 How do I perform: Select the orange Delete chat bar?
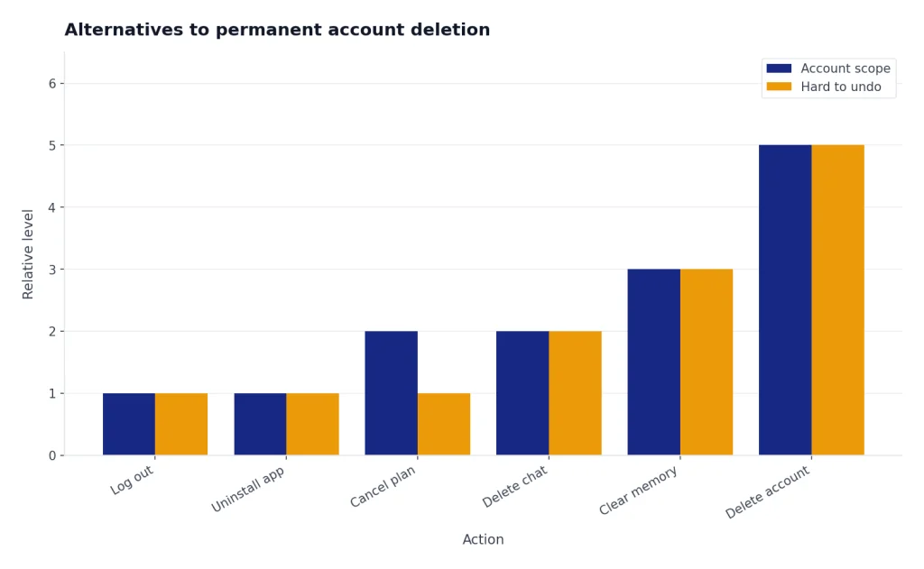575,393
